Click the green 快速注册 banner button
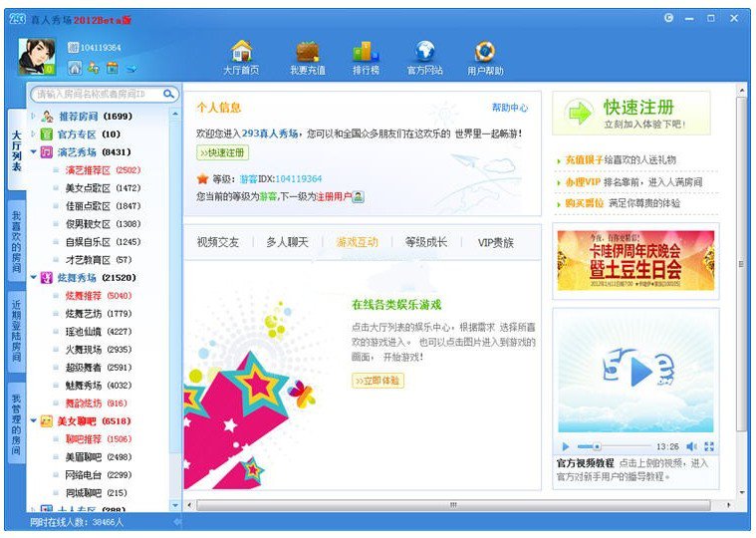Viewport: 756px width, 538px height. (631, 114)
